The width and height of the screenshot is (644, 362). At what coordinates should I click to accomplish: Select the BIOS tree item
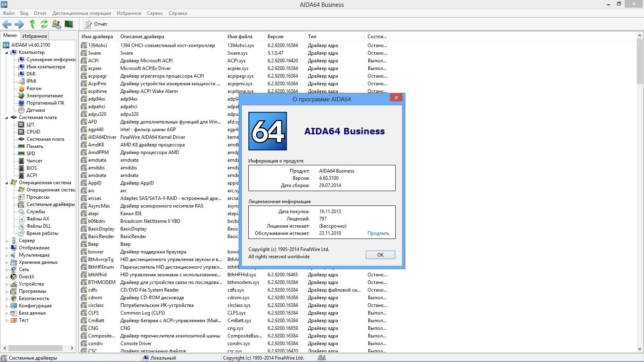pyautogui.click(x=31, y=168)
